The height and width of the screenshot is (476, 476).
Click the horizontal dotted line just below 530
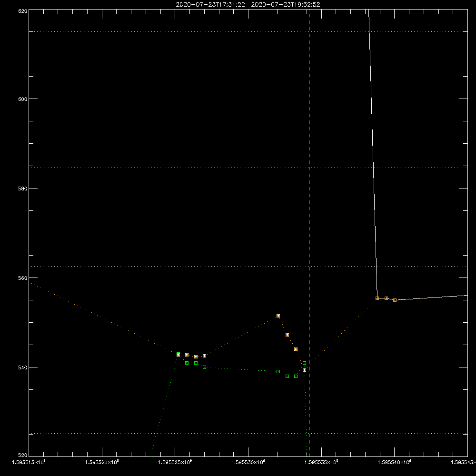tap(248, 434)
